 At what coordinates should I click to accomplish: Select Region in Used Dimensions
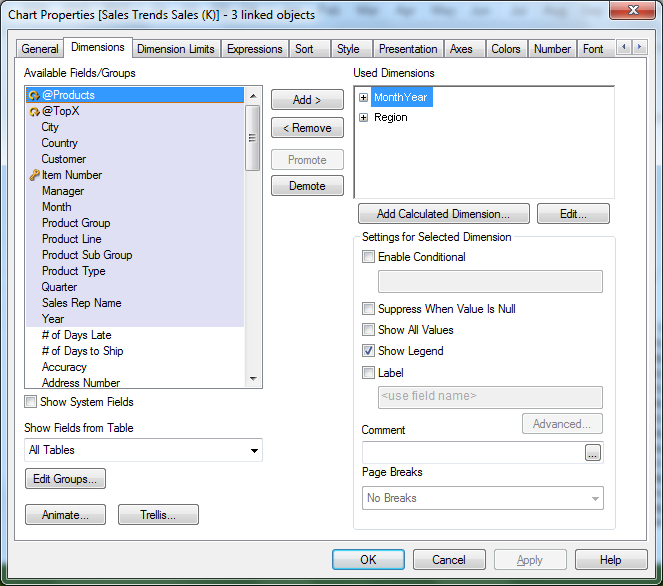[391, 118]
